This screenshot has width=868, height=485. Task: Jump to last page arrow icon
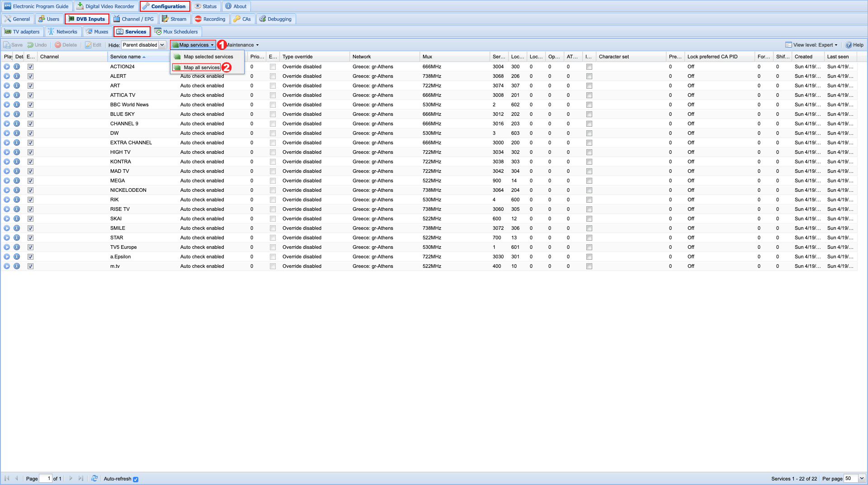[81, 478]
